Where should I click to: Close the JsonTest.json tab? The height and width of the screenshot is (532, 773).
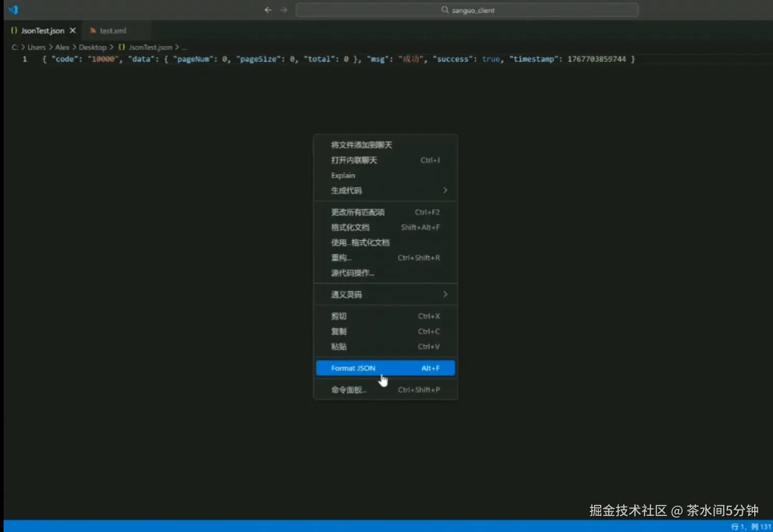tap(73, 31)
